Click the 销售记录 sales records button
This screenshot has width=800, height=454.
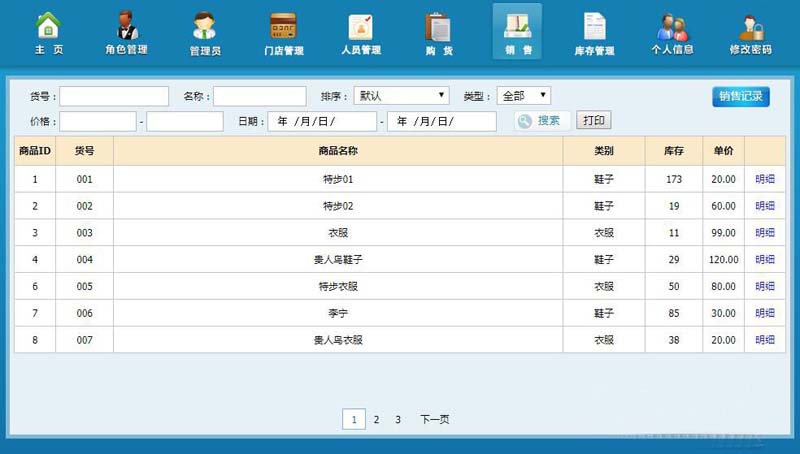tap(740, 96)
